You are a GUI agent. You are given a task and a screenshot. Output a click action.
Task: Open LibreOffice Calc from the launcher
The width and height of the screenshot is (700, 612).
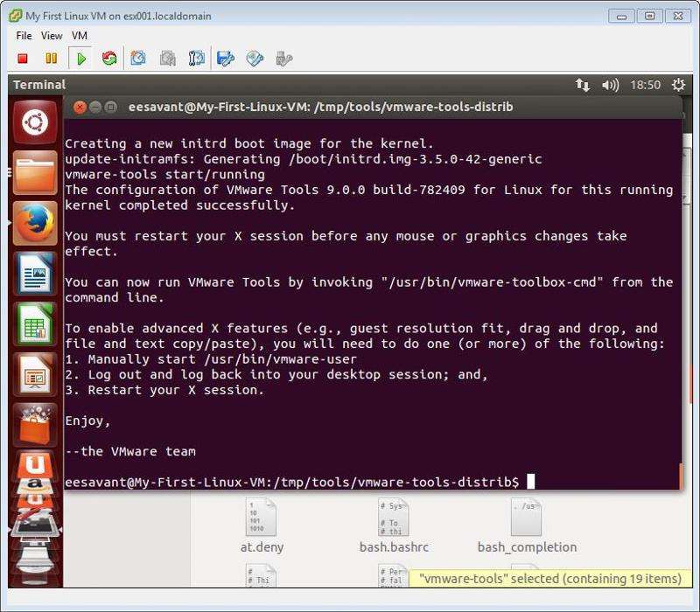tap(35, 323)
